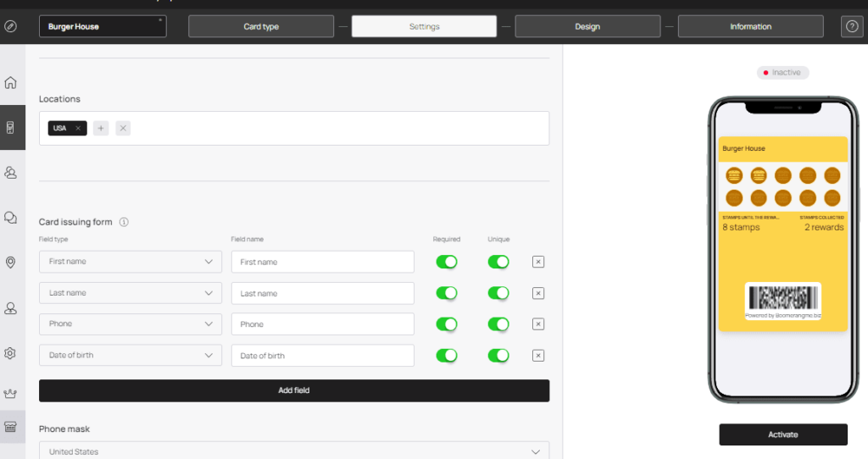Viewport: 868px width, 459px height.
Task: Click the Last name field name input
Action: click(323, 293)
